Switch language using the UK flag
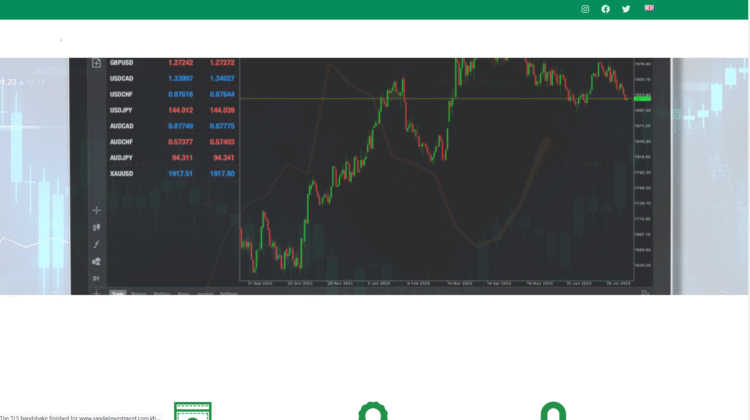 (649, 8)
